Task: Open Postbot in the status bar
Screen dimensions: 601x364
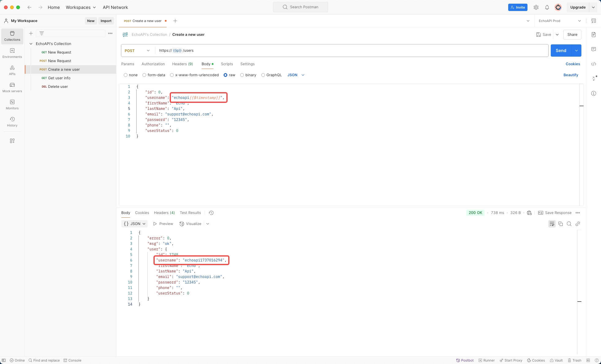Action: 465,360
